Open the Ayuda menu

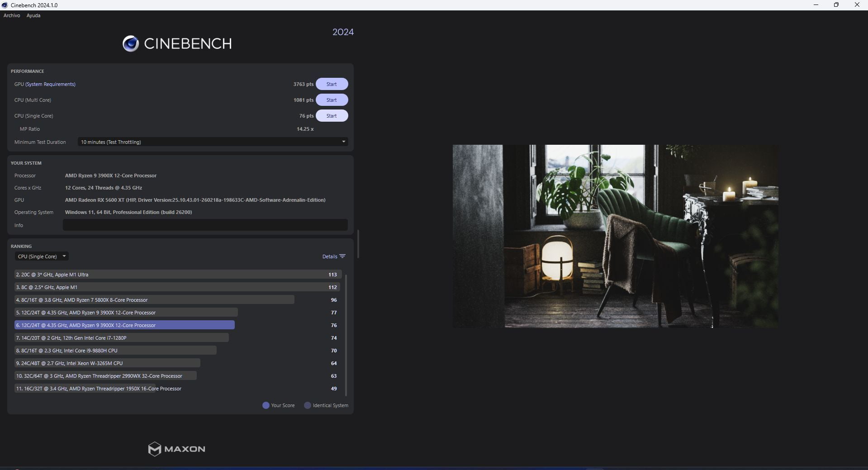point(33,15)
